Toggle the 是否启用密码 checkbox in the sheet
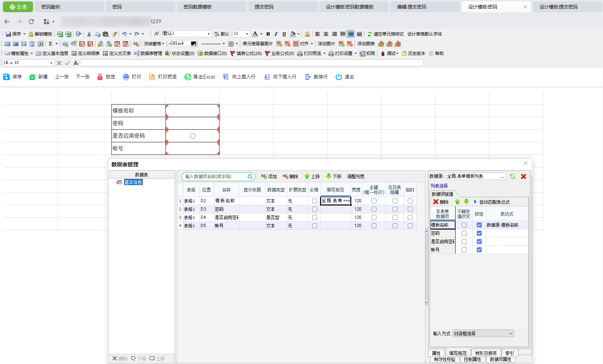 point(193,136)
